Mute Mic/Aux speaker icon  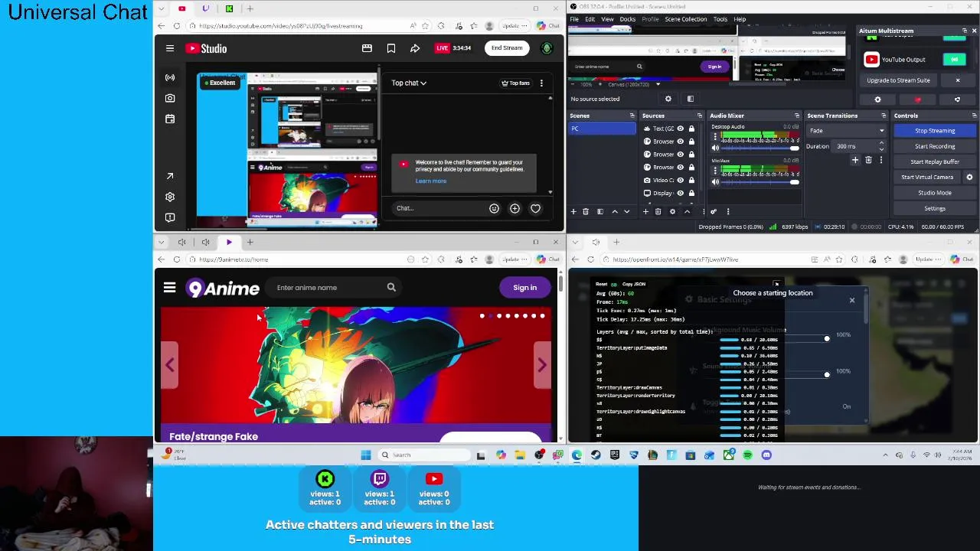(715, 182)
